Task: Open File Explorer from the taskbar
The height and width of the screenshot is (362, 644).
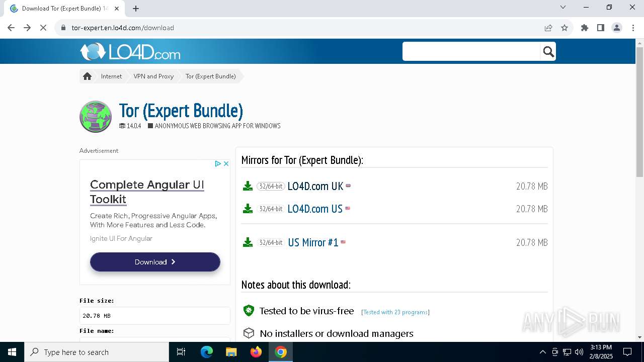Action: (x=231, y=352)
